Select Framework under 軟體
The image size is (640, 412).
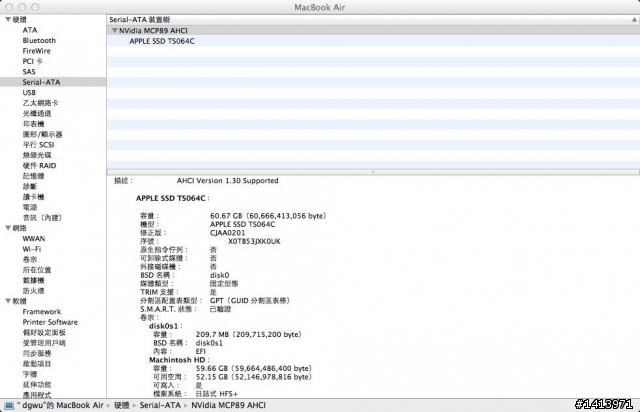42,312
